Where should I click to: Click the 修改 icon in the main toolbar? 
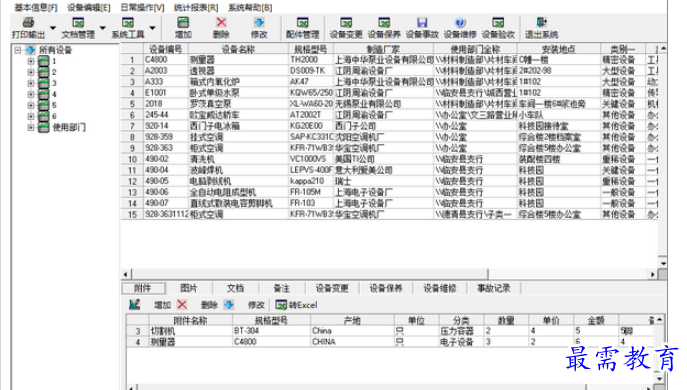(x=259, y=23)
